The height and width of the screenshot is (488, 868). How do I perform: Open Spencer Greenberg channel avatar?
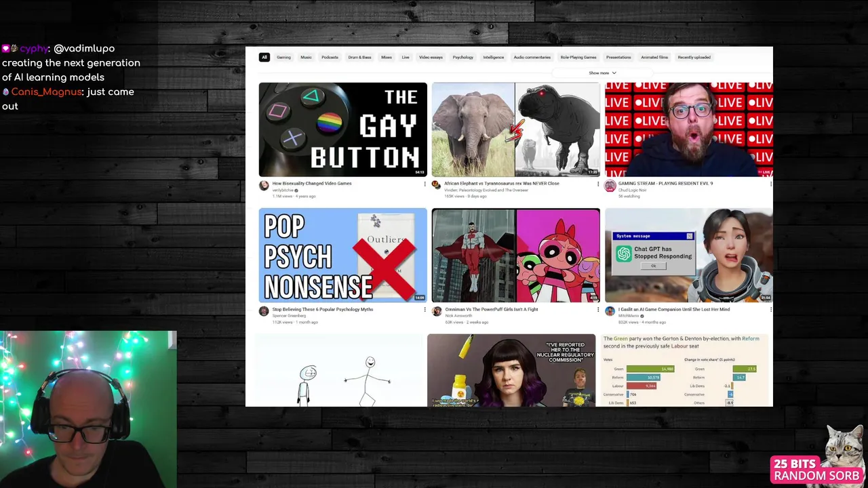pos(264,312)
